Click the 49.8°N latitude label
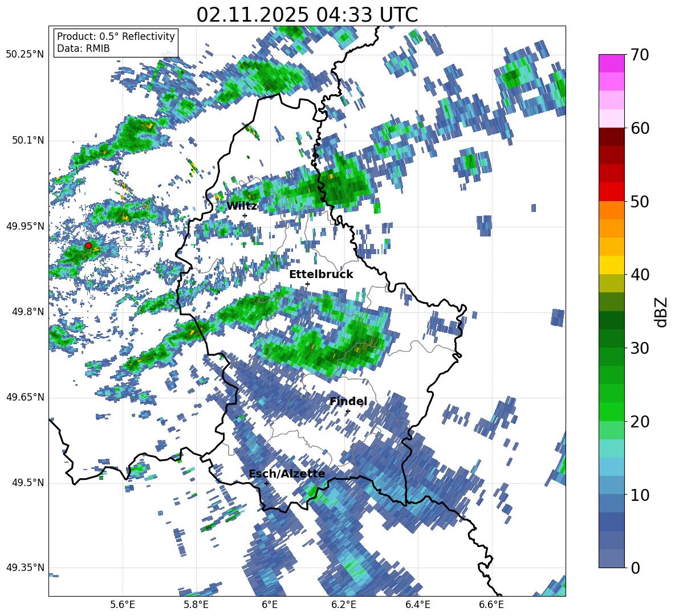This screenshot has height=616, width=675. tap(29, 312)
